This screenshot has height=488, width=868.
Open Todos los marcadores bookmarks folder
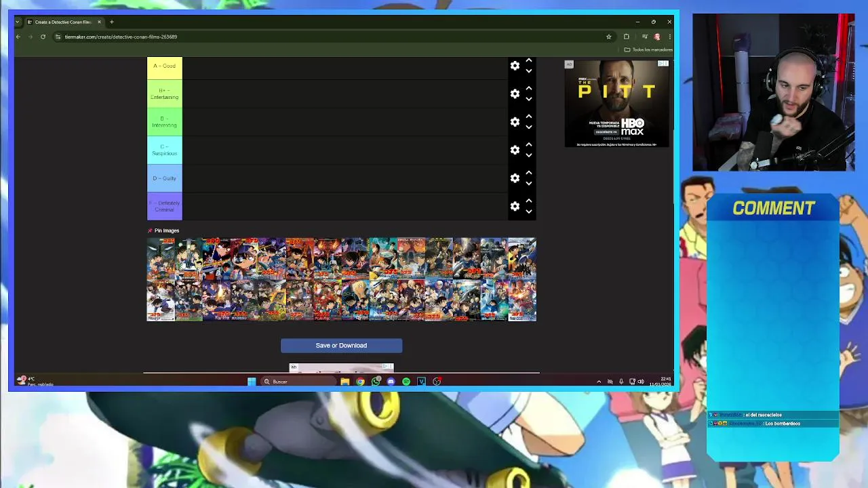(x=649, y=49)
